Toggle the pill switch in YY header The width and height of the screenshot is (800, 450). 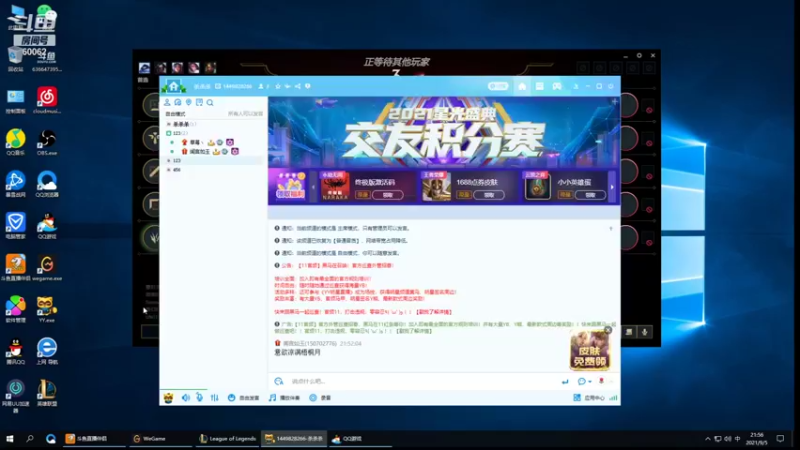pyautogui.click(x=497, y=86)
